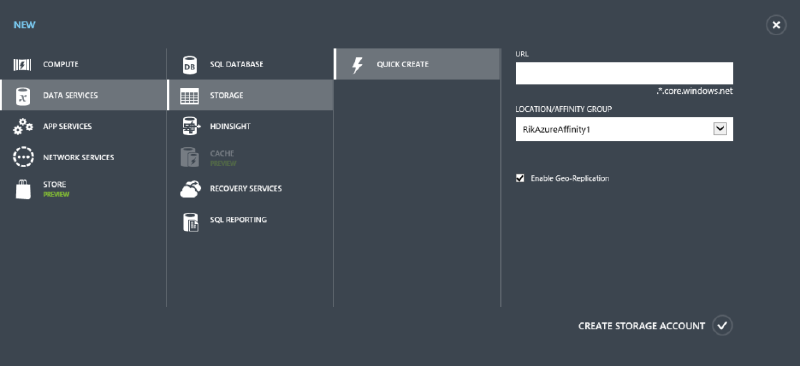Click the SQL Database DB cylinder icon
Viewport: 800px width, 366px height.
tap(190, 65)
